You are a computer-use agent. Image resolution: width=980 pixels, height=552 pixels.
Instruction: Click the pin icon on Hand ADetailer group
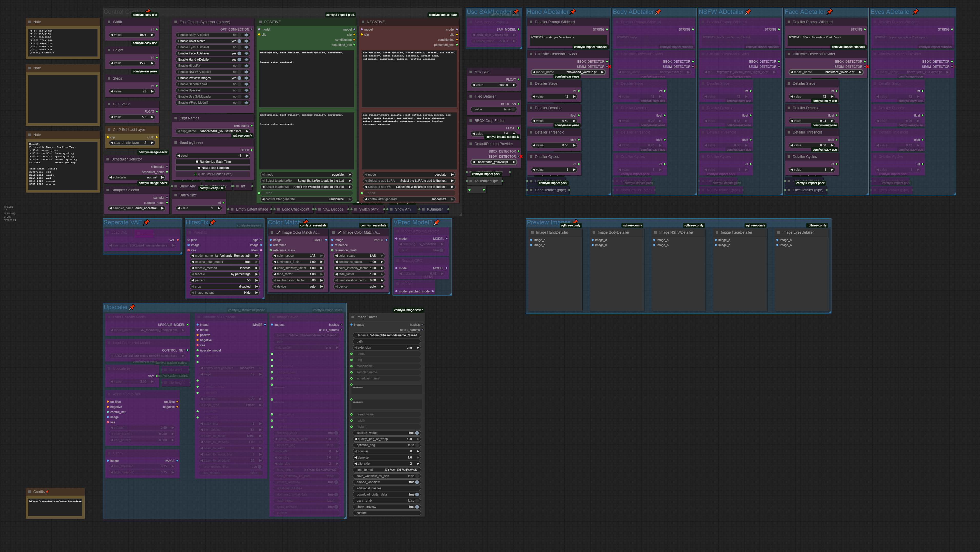(573, 12)
